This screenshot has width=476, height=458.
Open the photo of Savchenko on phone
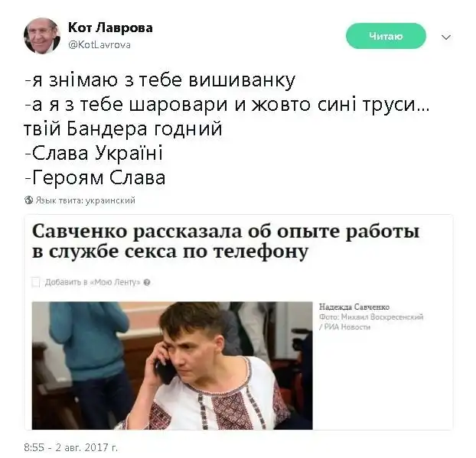click(x=172, y=365)
